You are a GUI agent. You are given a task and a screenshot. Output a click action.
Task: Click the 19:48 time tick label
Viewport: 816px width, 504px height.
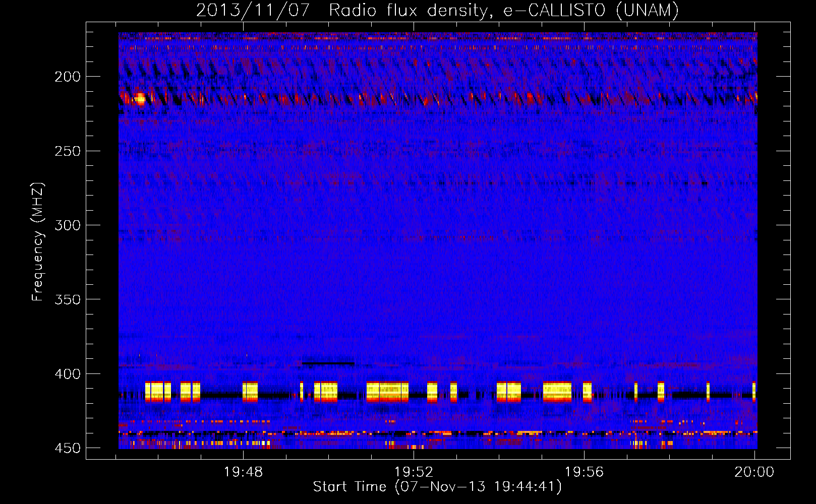point(243,472)
